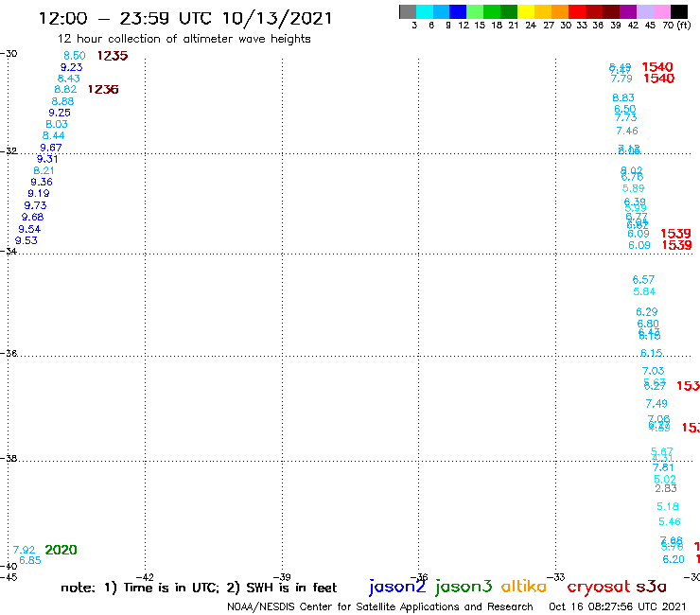Select the pure blue legend swatch above 12
Viewport: 700px width, 615px height.
tap(458, 11)
